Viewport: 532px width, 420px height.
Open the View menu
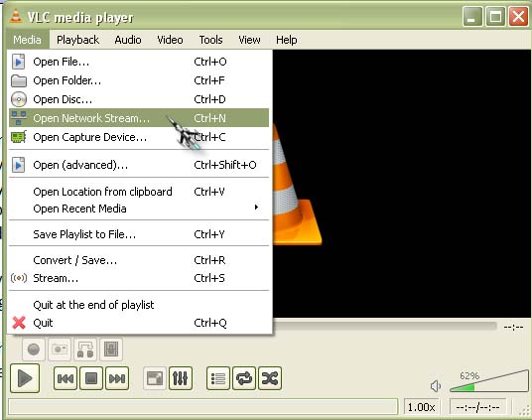[249, 40]
